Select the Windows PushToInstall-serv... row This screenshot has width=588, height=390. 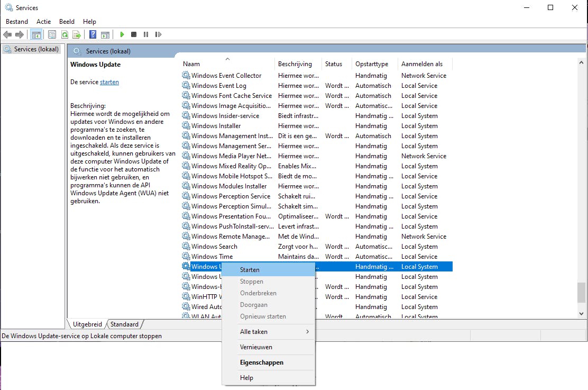[x=317, y=226]
